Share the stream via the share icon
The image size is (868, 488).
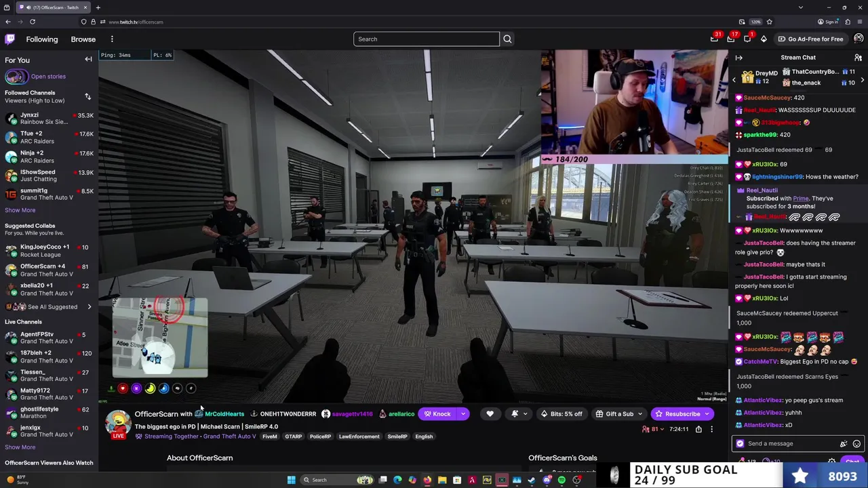pos(698,429)
